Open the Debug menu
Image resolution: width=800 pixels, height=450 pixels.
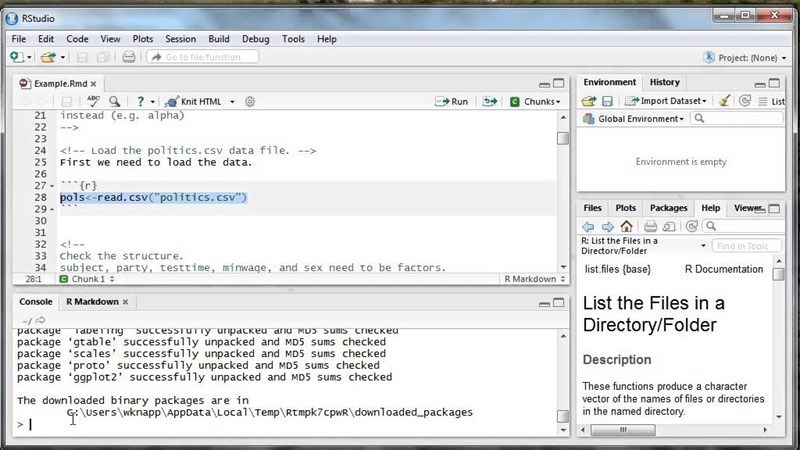pos(256,39)
